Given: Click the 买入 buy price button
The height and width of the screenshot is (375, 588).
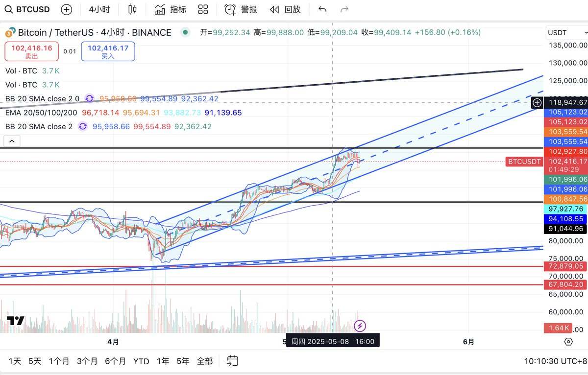Looking at the screenshot, I should click(x=108, y=51).
